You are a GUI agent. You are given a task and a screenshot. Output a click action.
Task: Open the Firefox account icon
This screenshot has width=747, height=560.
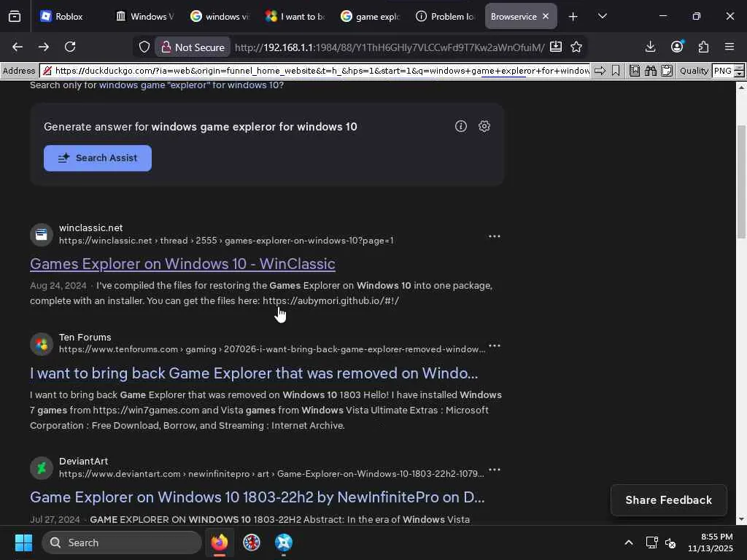pyautogui.click(x=677, y=47)
